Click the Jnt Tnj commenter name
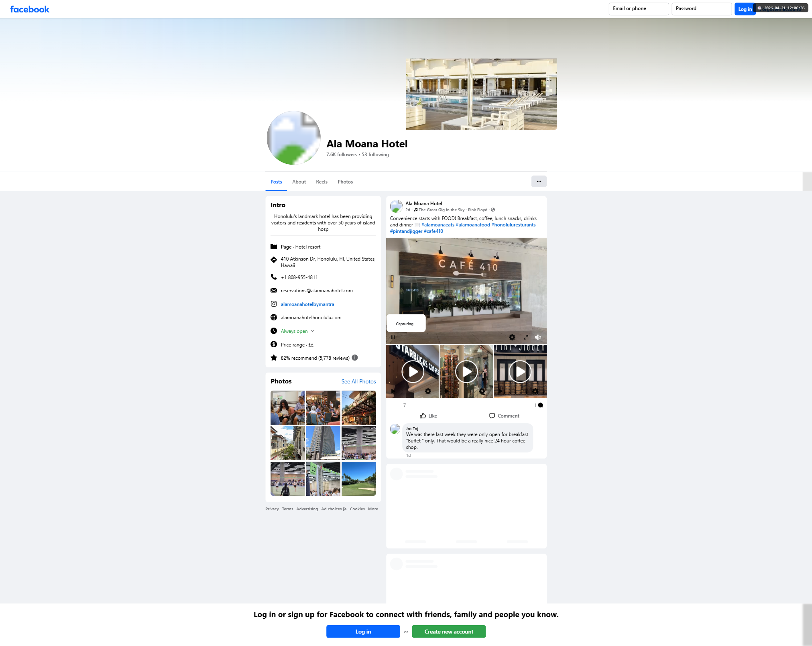This screenshot has width=812, height=646. pyautogui.click(x=412, y=429)
